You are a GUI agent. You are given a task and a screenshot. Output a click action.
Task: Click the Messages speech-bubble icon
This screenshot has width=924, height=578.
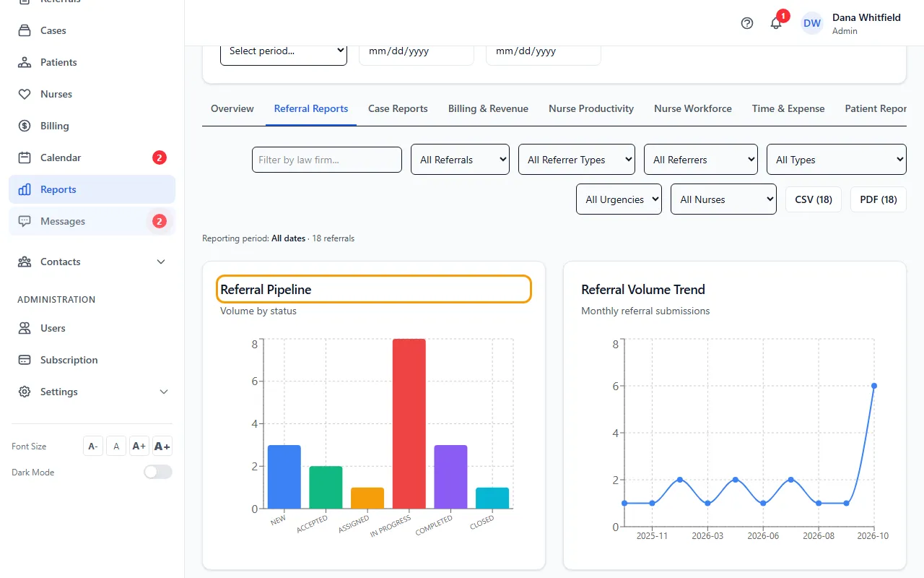point(25,221)
